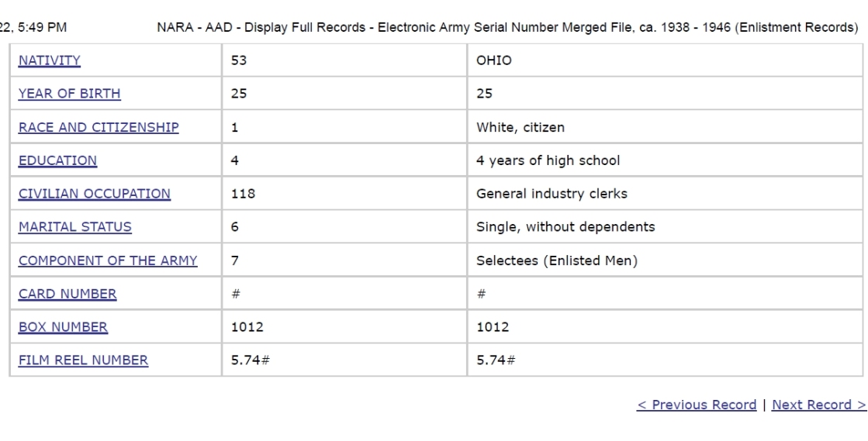Click the 'Selectees (Enlisted Men)' cell
The height and width of the screenshot is (441, 868).
tap(665, 260)
